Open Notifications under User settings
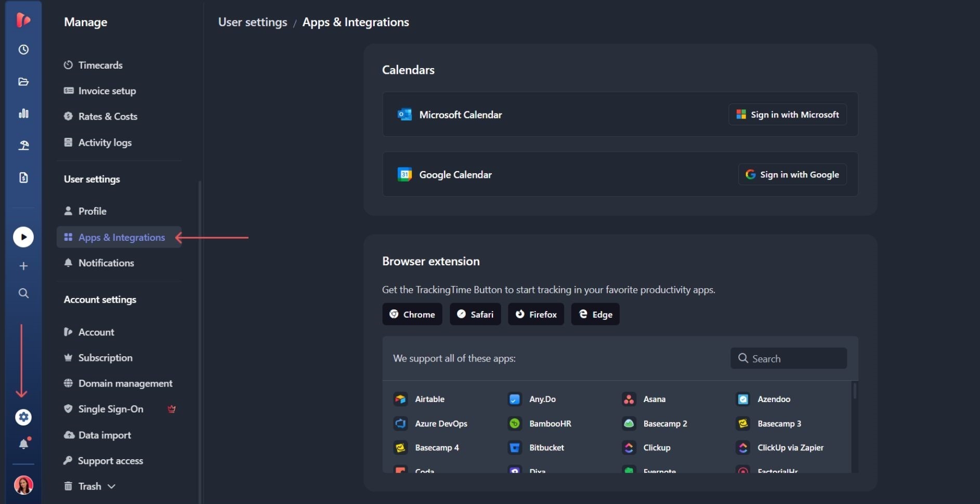Image resolution: width=980 pixels, height=504 pixels. 99,263
